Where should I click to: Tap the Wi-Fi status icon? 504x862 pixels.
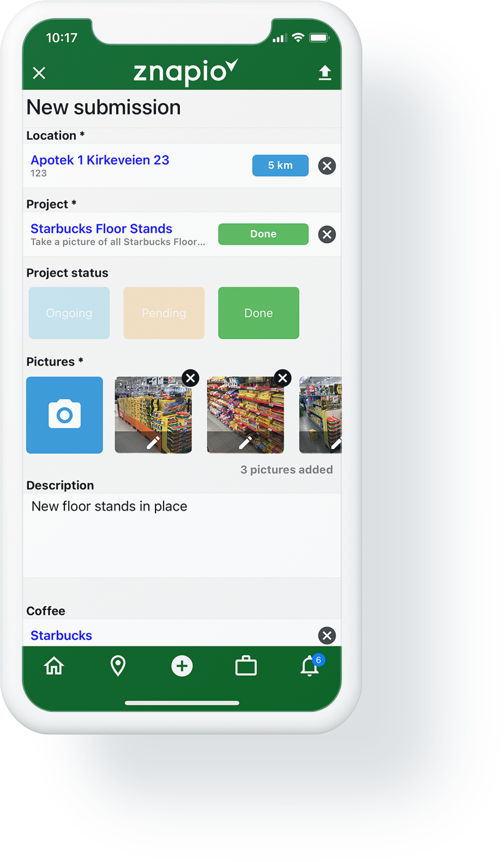coord(298,38)
